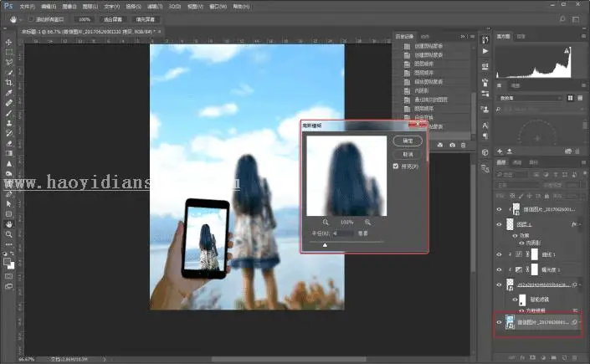The image size is (590, 364).
Task: Hide the selected bottom 微信图片 layer
Action: tap(499, 322)
